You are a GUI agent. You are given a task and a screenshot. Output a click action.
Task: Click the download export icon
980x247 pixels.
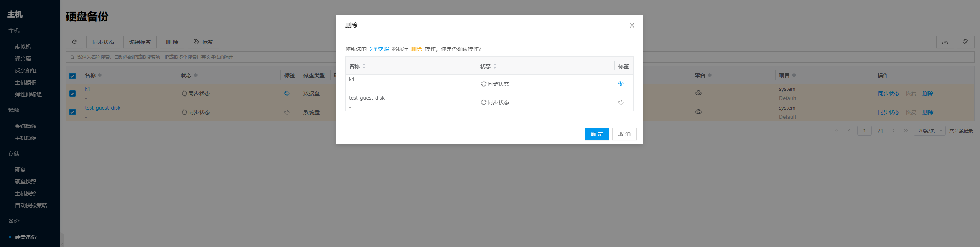945,42
